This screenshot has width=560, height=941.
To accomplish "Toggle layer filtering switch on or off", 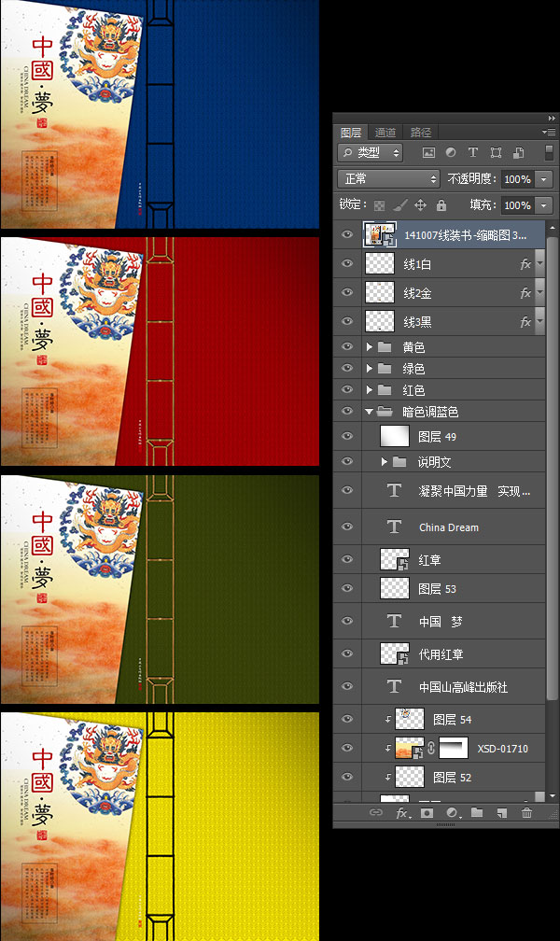I will coord(549,152).
